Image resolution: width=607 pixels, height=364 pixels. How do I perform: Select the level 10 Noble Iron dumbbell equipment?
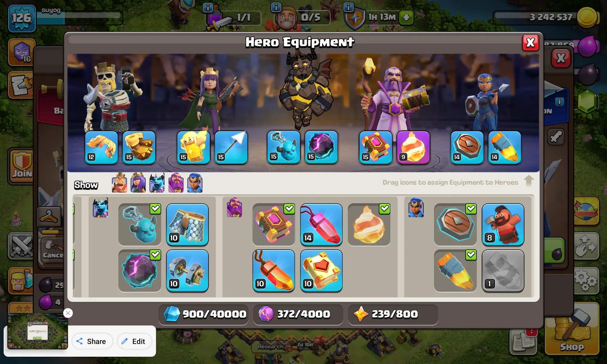click(x=187, y=271)
